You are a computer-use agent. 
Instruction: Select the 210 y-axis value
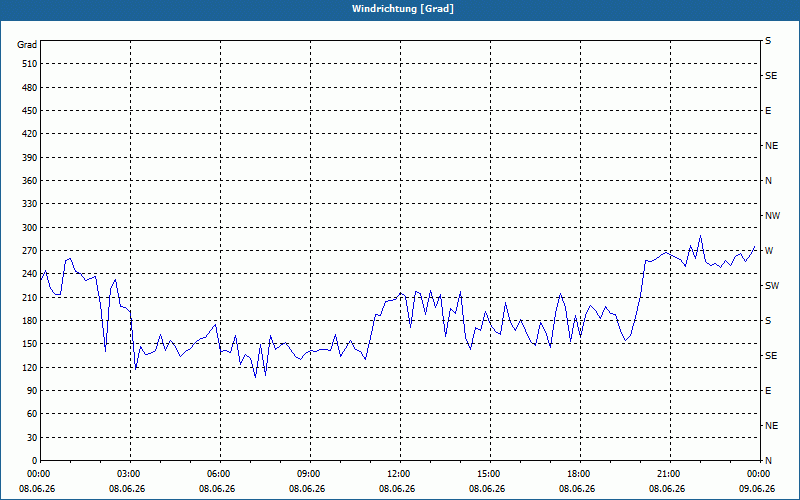[30, 297]
